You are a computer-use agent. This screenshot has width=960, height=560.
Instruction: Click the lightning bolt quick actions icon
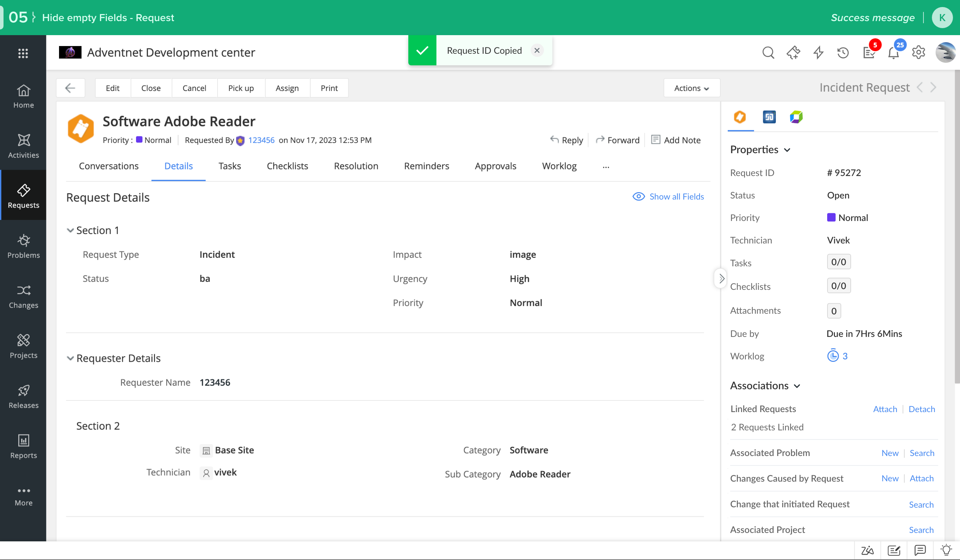(818, 52)
